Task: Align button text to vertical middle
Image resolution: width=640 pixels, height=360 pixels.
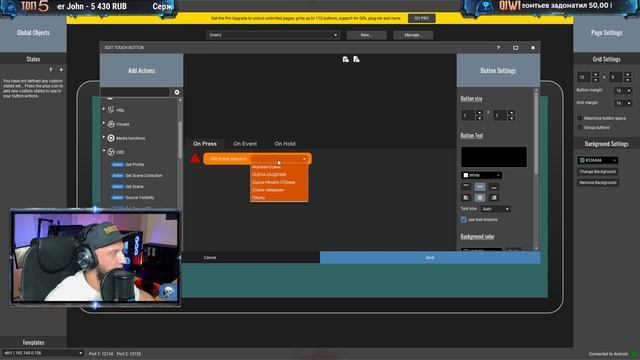Action: pyautogui.click(x=480, y=187)
